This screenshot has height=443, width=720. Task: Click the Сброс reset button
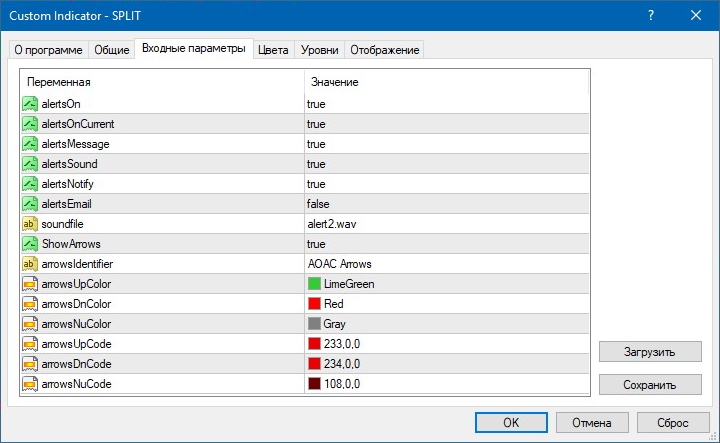click(673, 422)
